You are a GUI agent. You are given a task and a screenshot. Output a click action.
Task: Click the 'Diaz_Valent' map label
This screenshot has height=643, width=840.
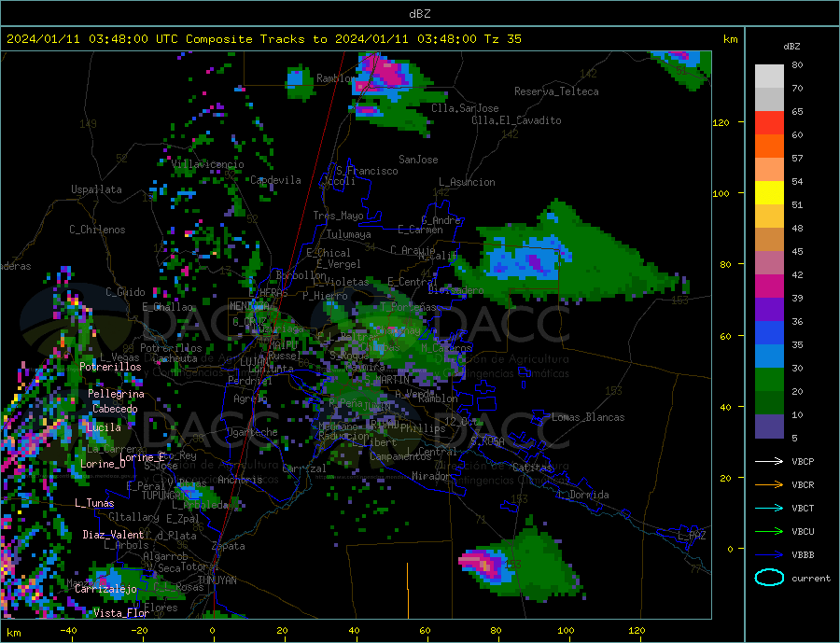(113, 535)
